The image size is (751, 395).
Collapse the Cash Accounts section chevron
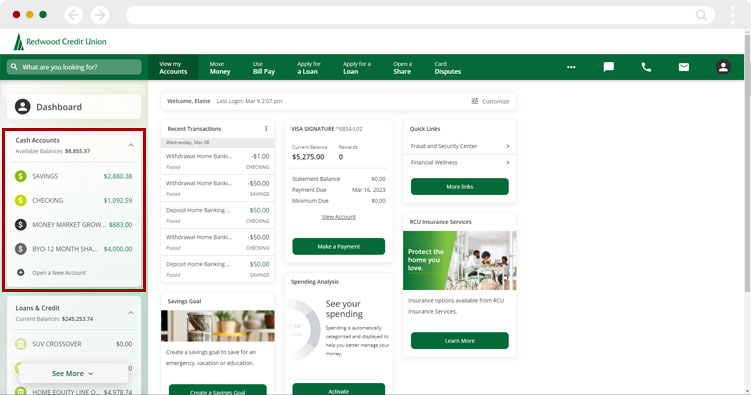pos(131,145)
